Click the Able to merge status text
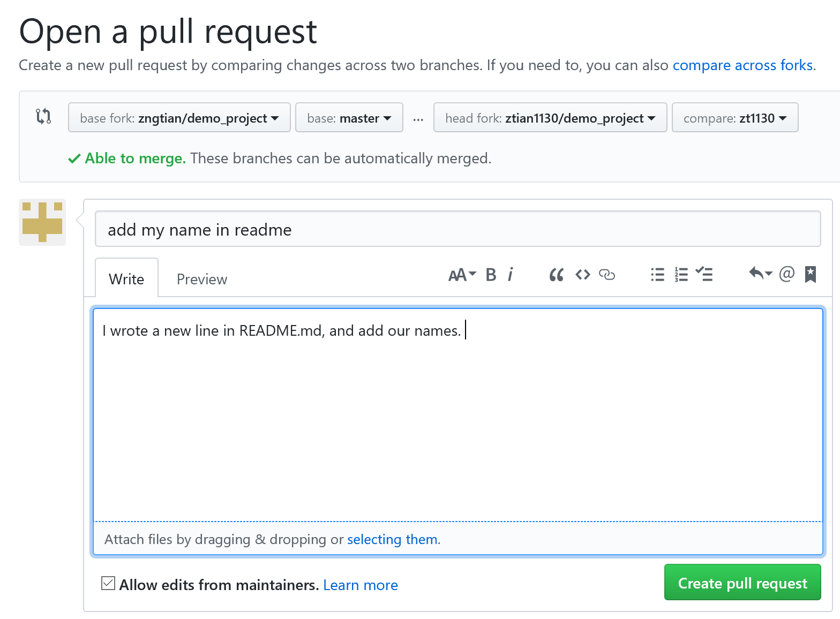This screenshot has height=619, width=840. click(x=136, y=158)
